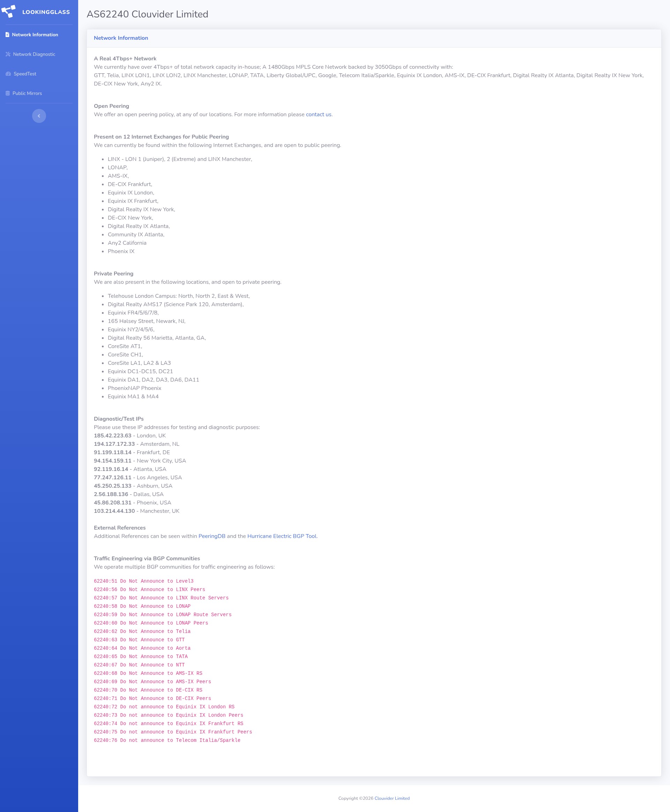Click the Network Information document icon
Image resolution: width=670 pixels, height=812 pixels.
pyautogui.click(x=7, y=35)
